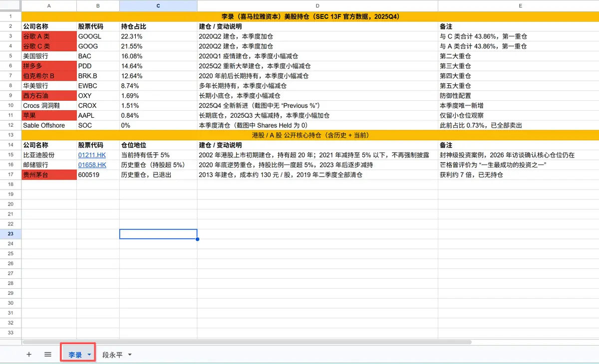The height and width of the screenshot is (364, 599).
Task: Click header cell 仓位地位
Action: point(158,145)
